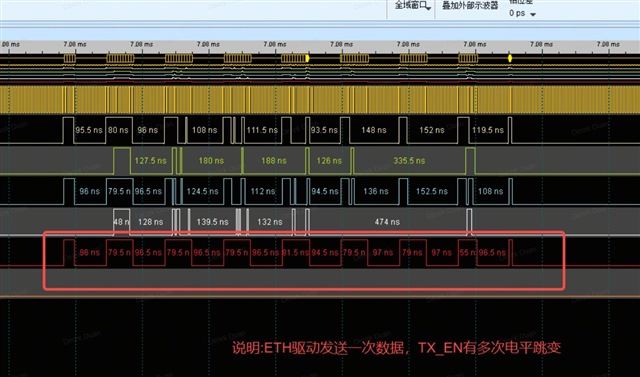This screenshot has width=640, height=377.
Task: Click the first decoded packet burst on the top bus
Action: (70, 58)
